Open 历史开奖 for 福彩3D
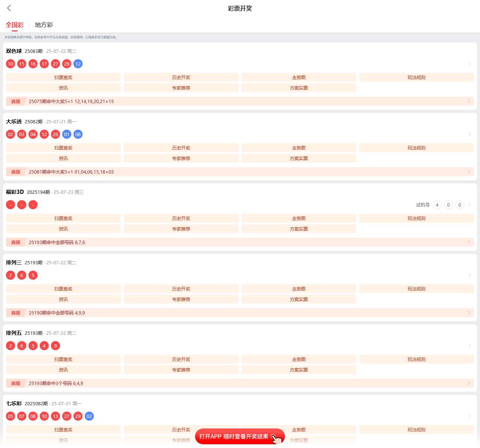Viewport: 480px width, 448px height. tap(181, 218)
